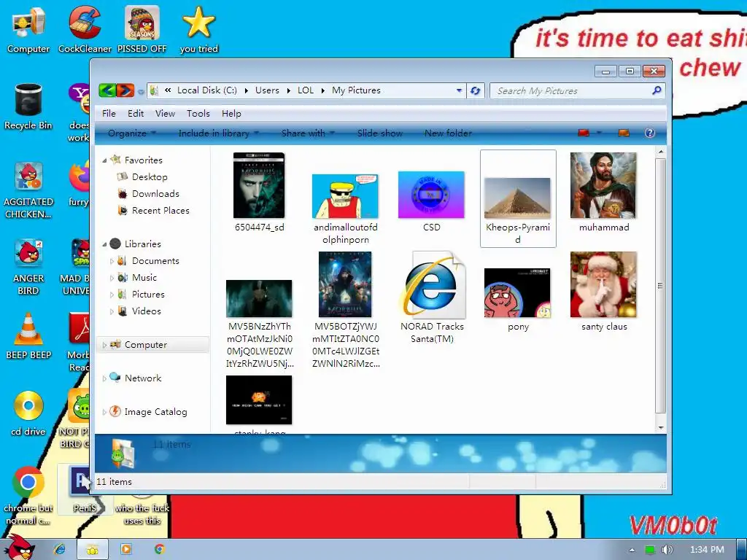Click the Explorer folder taskbar button
Image resolution: width=747 pixels, height=560 pixels.
pos(93,550)
